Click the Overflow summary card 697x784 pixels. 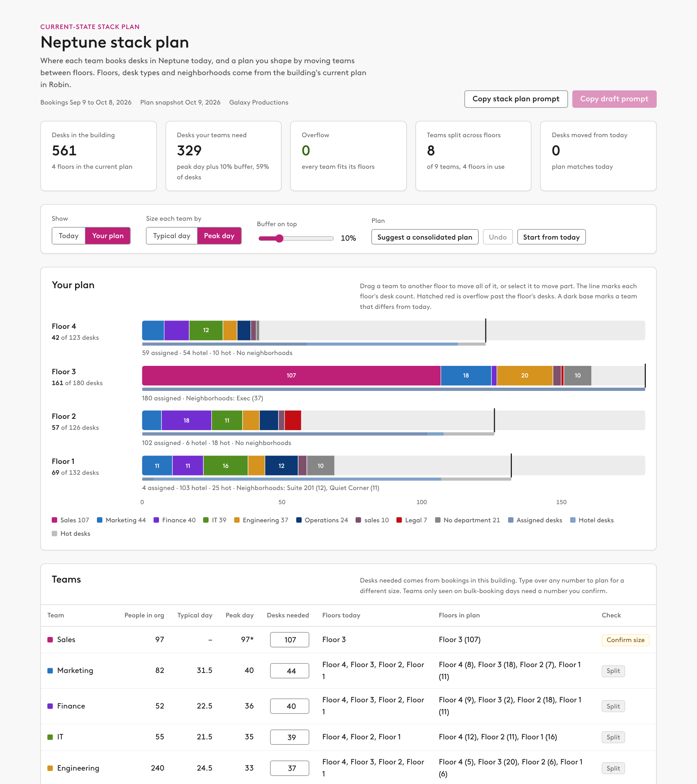(x=348, y=156)
